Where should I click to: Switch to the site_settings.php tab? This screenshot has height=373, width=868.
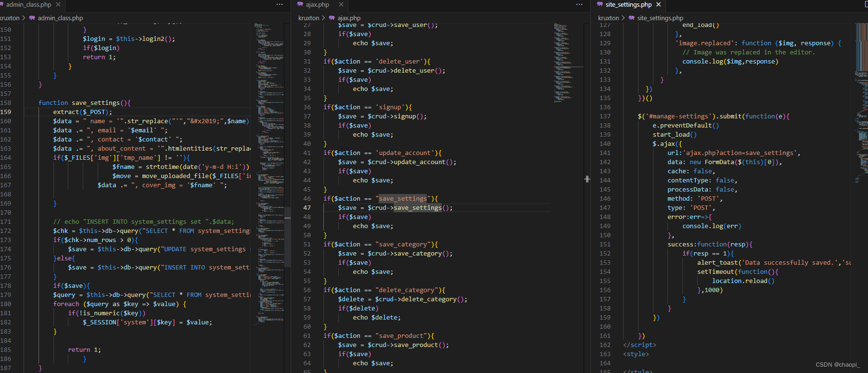[x=628, y=5]
